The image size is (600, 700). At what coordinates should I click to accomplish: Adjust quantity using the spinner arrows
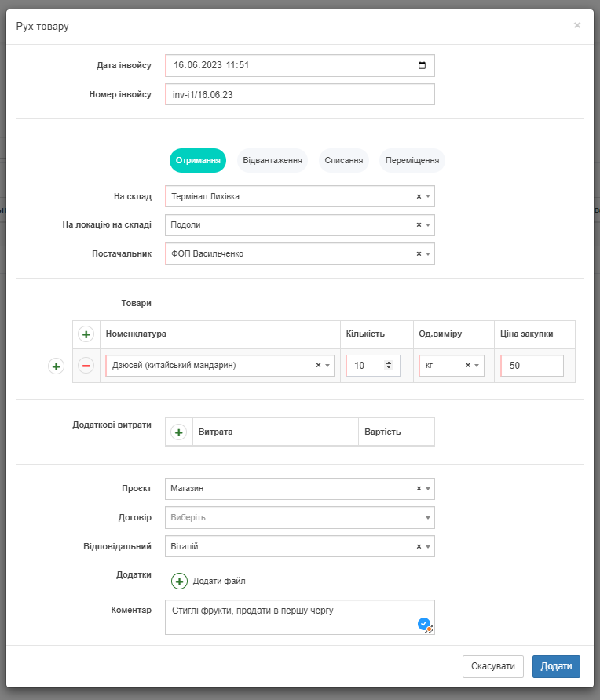click(389, 365)
